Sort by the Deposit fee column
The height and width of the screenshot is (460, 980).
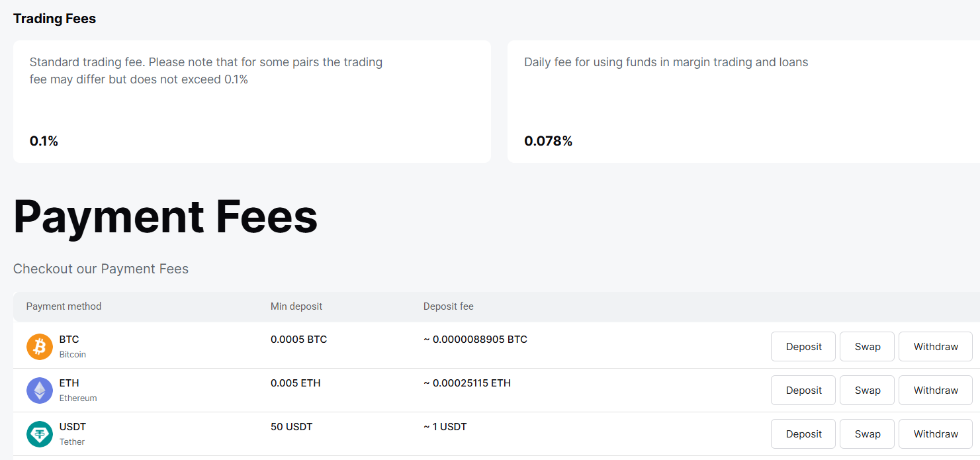(448, 306)
